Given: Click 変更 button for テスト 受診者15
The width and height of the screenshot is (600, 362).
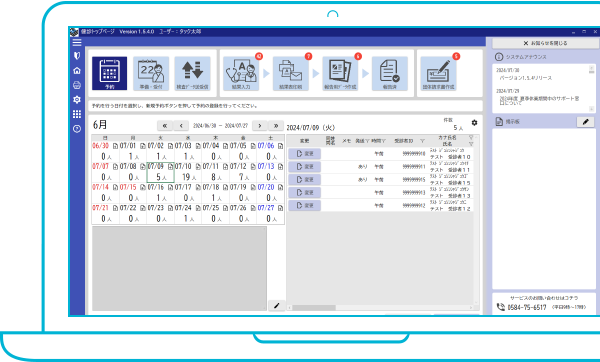Looking at the screenshot, I should (304, 180).
